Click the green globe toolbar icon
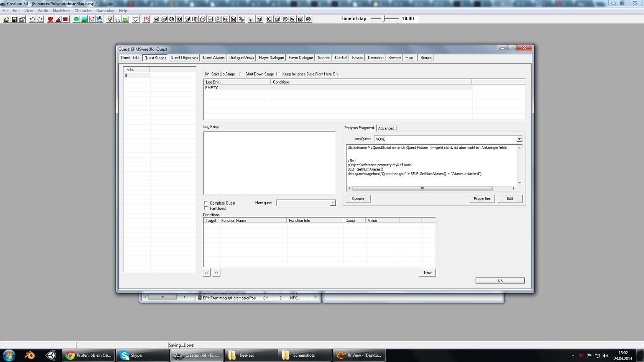Screen dimensions: 644x362 76,19
